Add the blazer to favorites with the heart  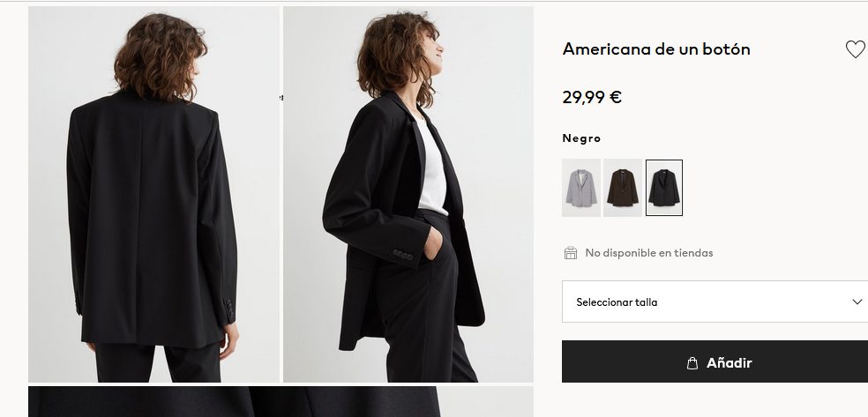pos(855,49)
